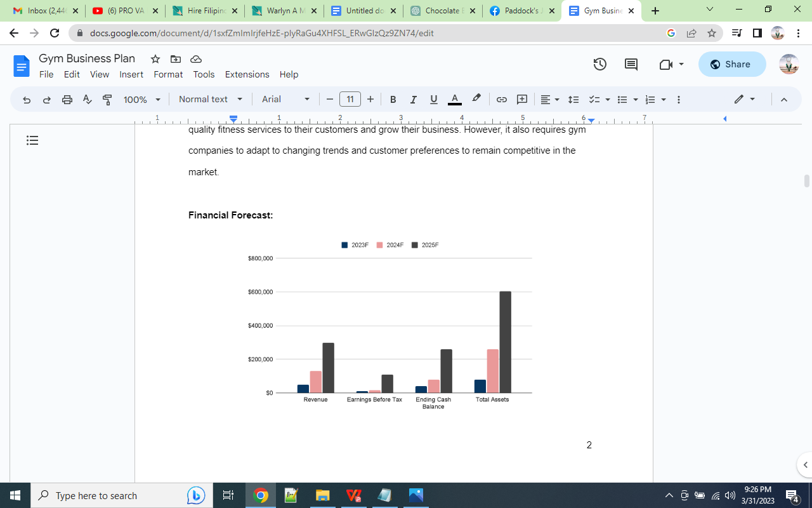Viewport: 812px width, 508px height.
Task: Toggle bold formatting
Action: [393, 100]
